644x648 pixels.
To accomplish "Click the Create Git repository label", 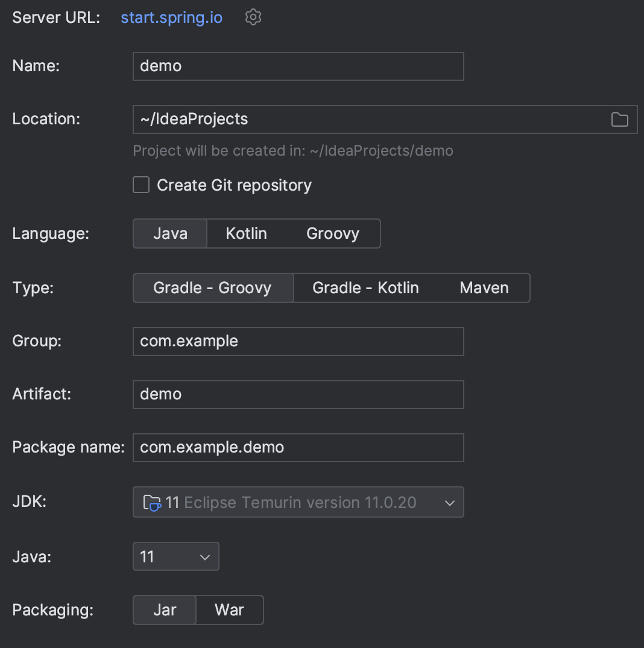I will (234, 185).
